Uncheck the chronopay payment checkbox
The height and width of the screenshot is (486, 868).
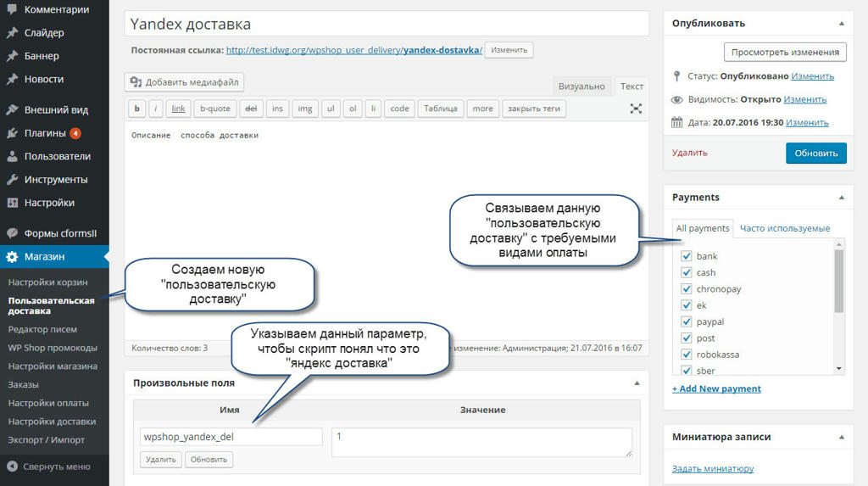pyautogui.click(x=687, y=288)
